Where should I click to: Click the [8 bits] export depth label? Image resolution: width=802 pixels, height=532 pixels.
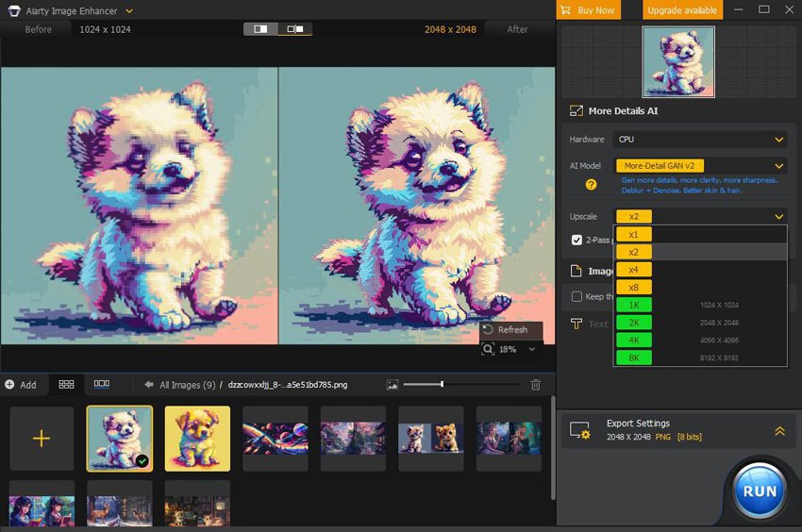pos(690,437)
